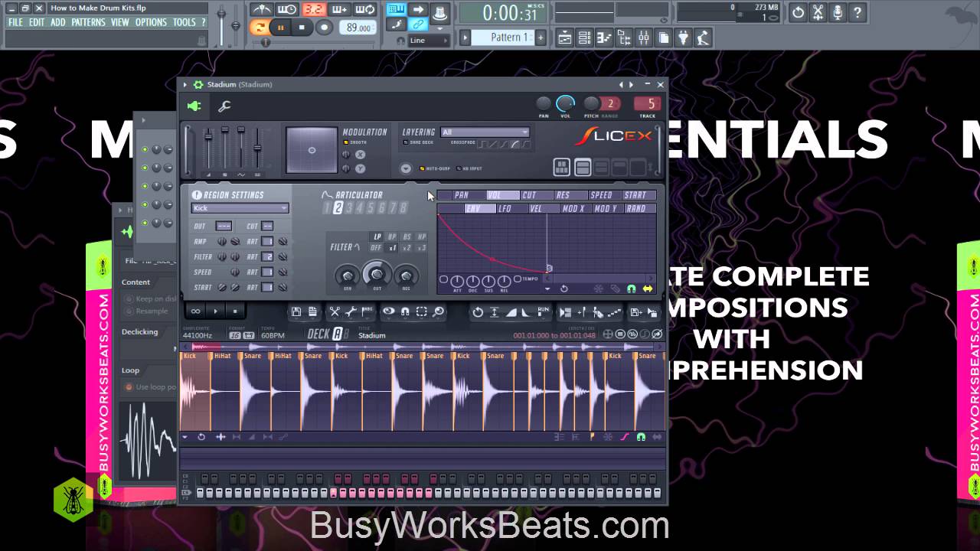
Task: Open the Pattern 1 selector
Action: click(505, 37)
